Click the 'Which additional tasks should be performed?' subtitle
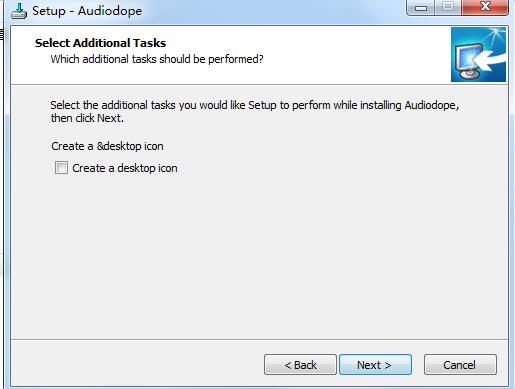 click(157, 59)
